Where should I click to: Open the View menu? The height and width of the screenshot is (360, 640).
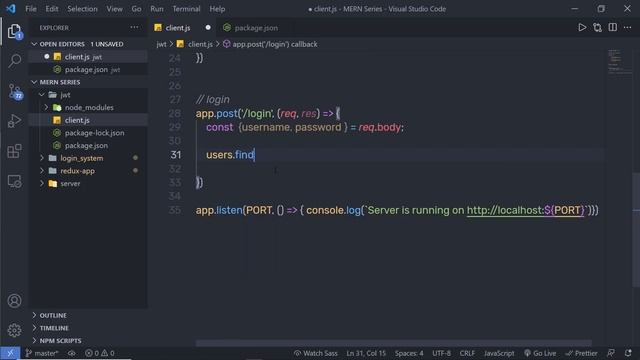pyautogui.click(x=114, y=9)
